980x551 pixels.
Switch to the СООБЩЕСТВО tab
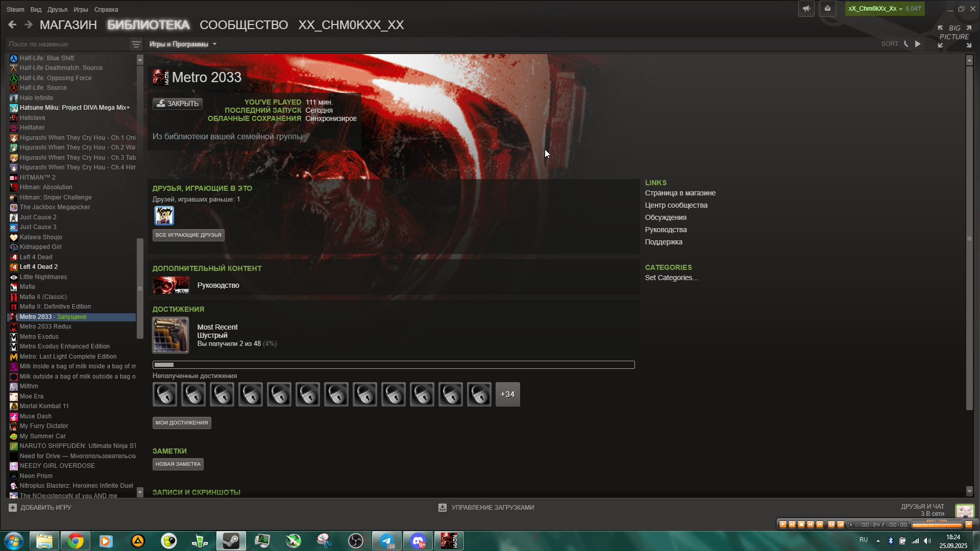(243, 25)
